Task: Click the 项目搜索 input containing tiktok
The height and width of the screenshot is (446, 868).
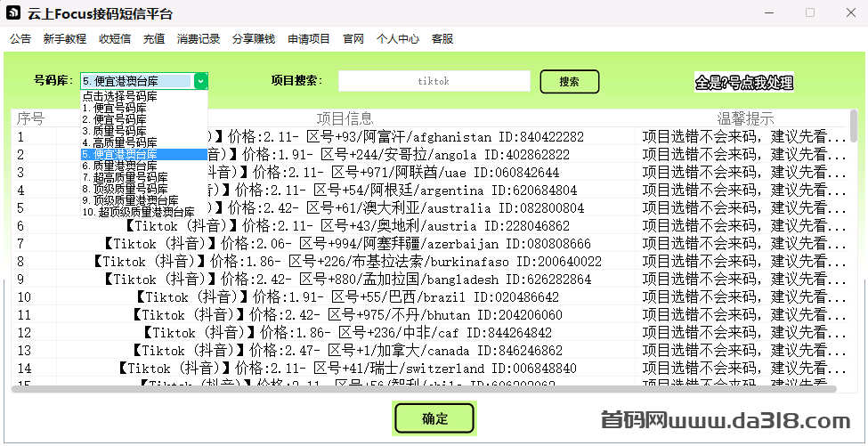Action: 434,81
